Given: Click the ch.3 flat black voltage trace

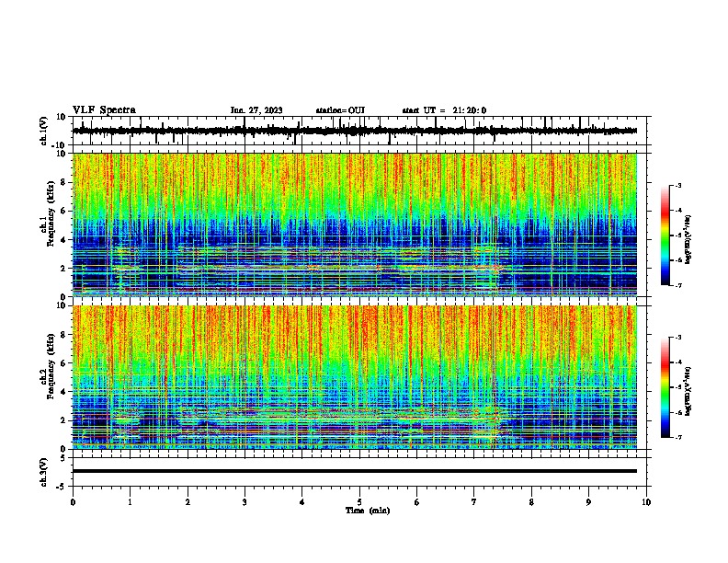Looking at the screenshot, I should 355,471.
